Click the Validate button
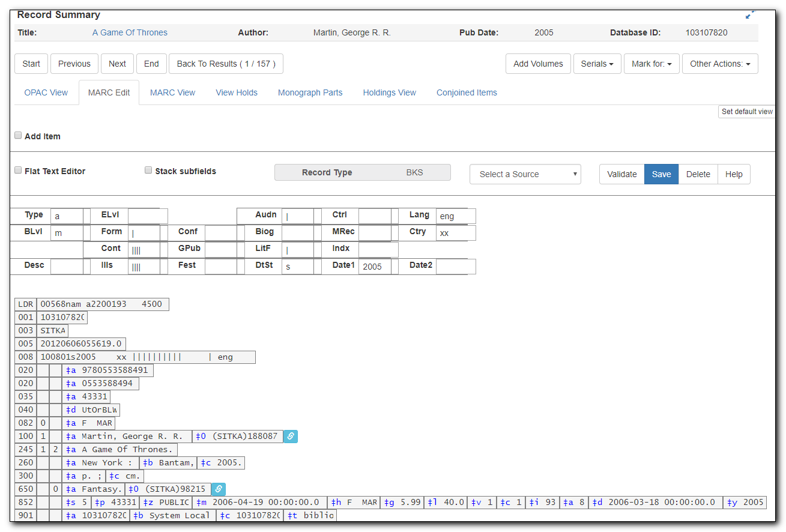 point(621,174)
